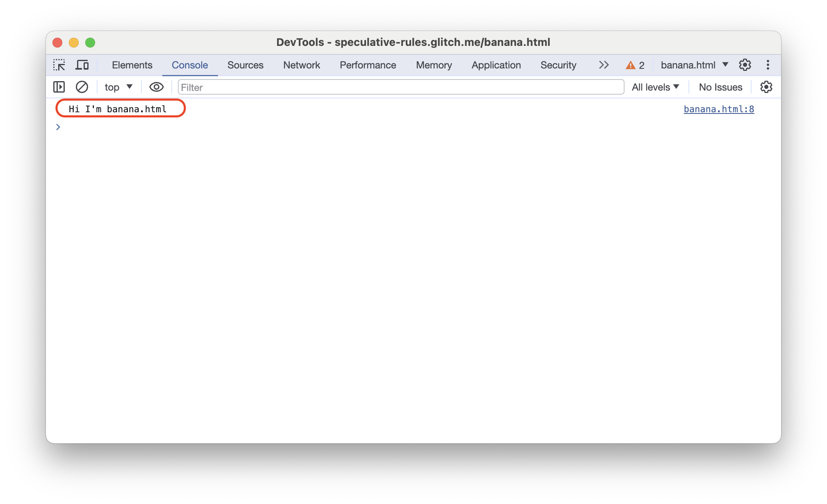Click the No Issues button
Viewport: 827px width, 504px height.
pos(721,87)
